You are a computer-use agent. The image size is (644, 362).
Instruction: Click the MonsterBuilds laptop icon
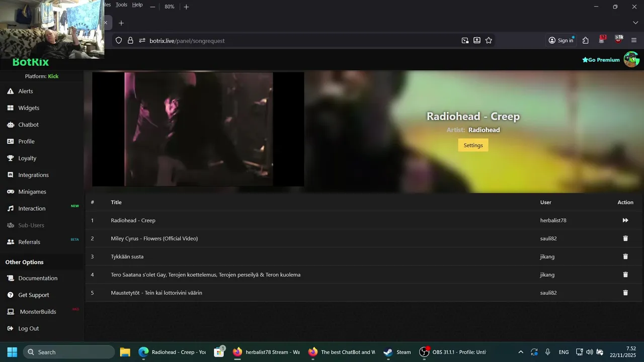tap(10, 312)
